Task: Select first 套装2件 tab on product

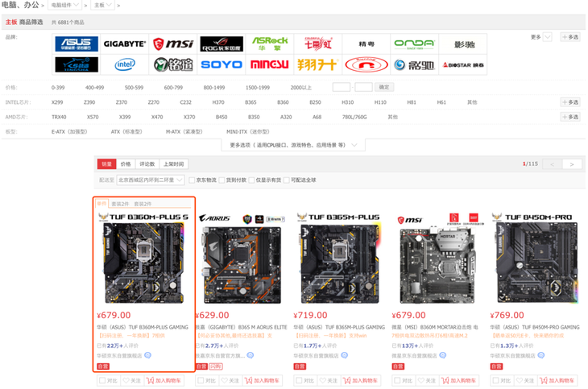Action: [x=120, y=204]
